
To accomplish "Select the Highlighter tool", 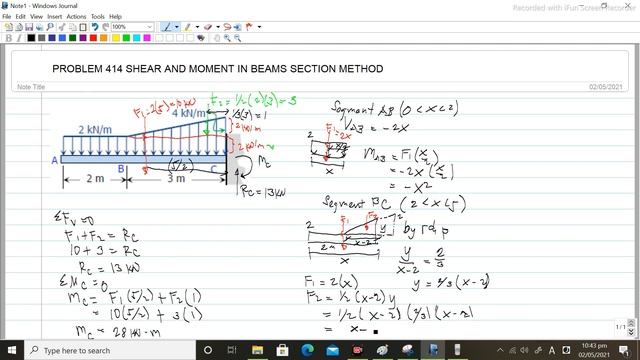I will [187, 27].
